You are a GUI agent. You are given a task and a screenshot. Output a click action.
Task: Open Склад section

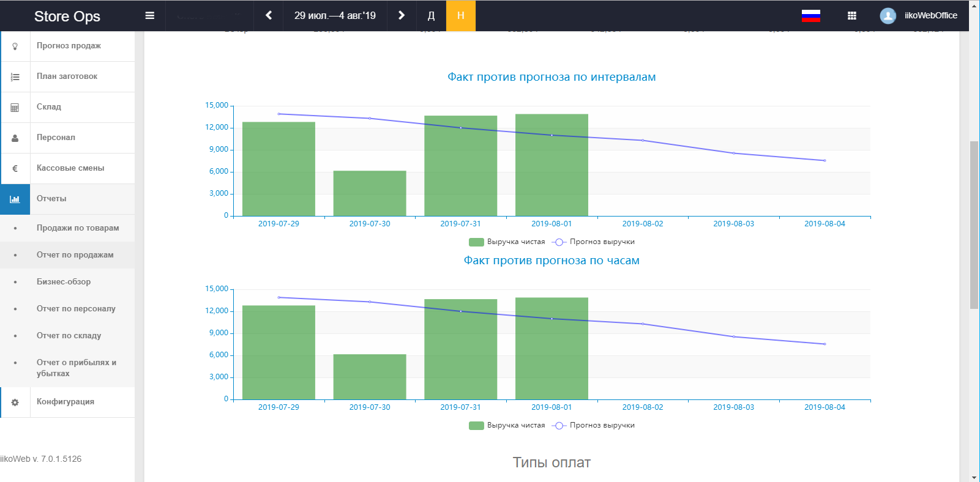[49, 107]
